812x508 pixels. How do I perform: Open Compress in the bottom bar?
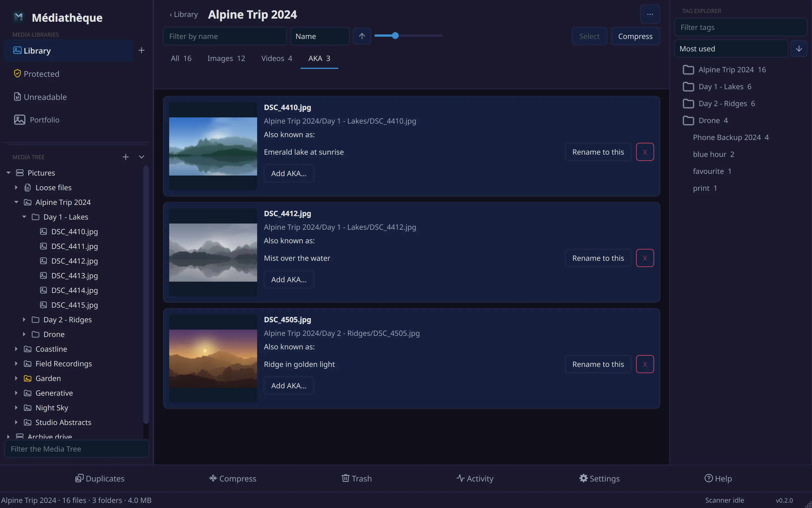coord(232,478)
